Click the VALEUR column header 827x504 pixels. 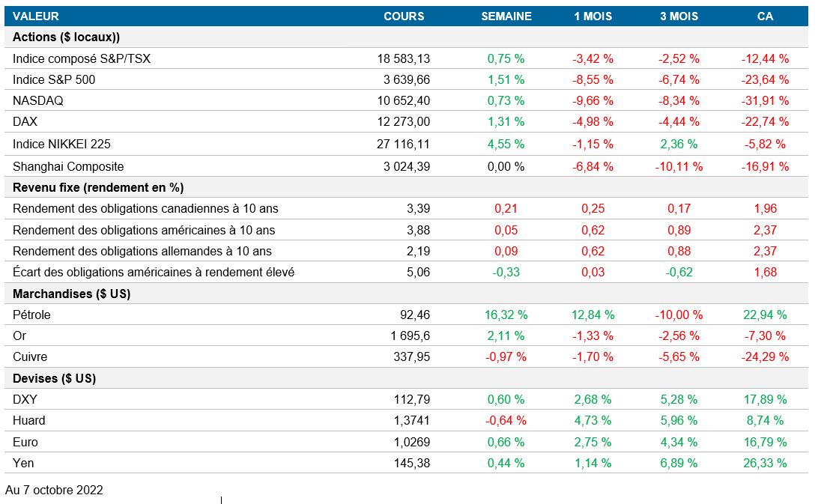point(36,16)
